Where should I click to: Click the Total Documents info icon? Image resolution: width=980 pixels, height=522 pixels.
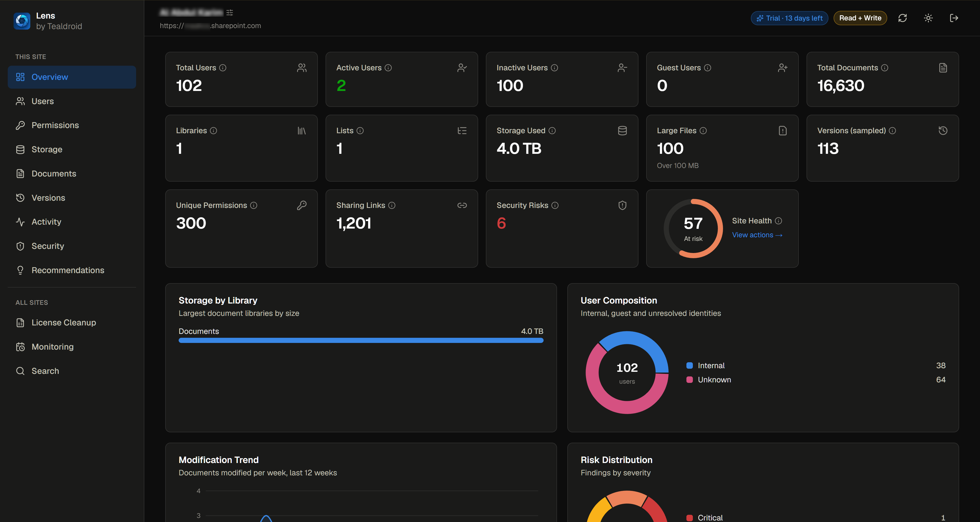tap(885, 68)
